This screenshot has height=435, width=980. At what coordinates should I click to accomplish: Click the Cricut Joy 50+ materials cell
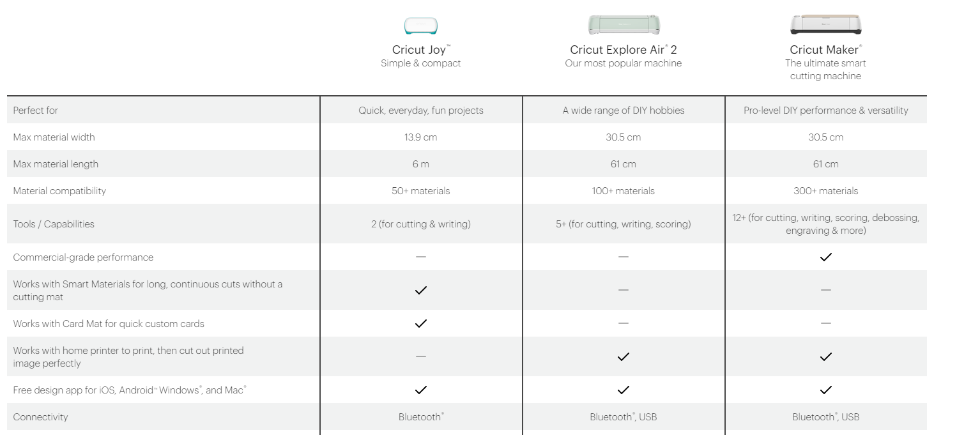[421, 191]
